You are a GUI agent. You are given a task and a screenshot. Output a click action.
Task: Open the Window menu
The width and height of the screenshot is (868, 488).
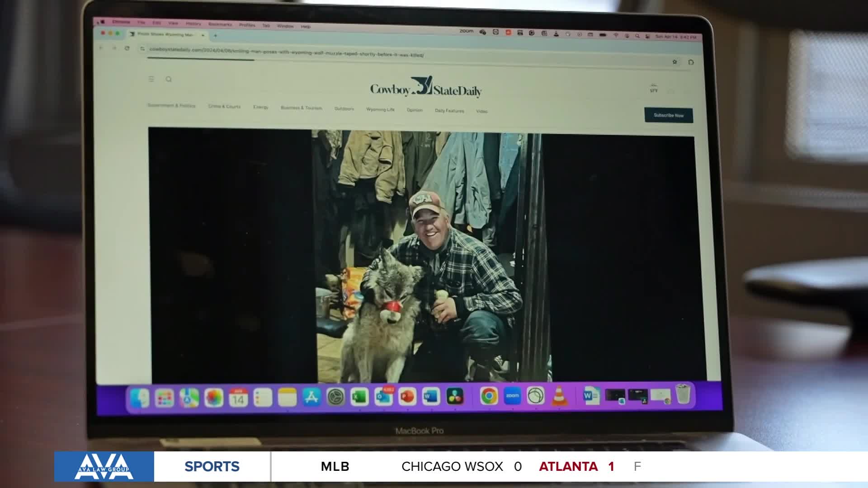point(285,26)
